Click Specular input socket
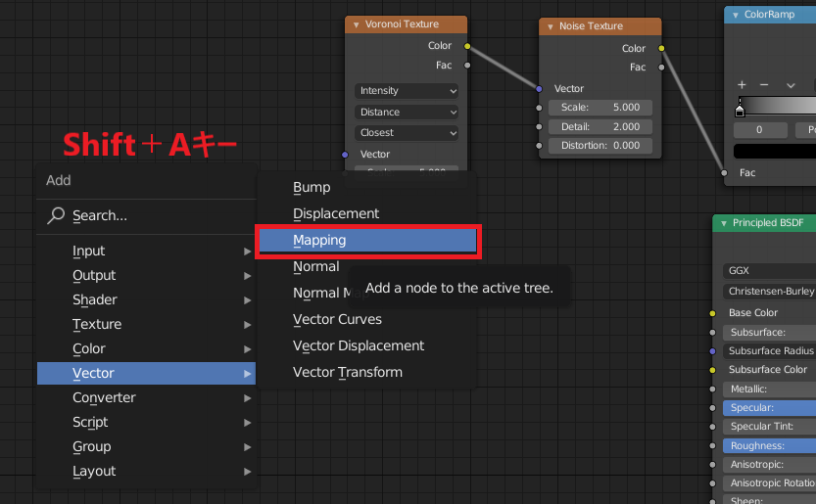Viewport: 816px width, 504px height. point(713,408)
